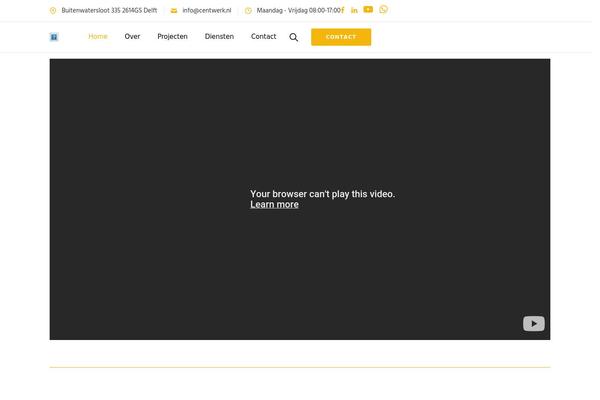Open the Over menu item
The image size is (600, 400).
(134, 37)
